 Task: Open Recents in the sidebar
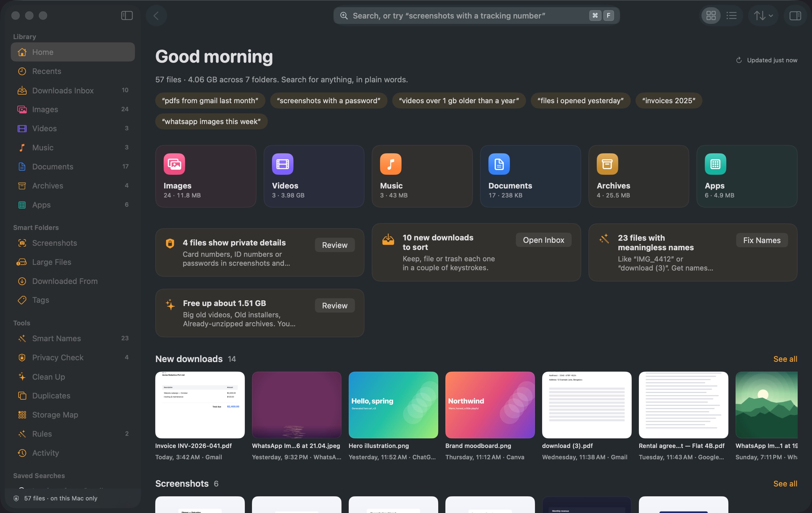point(73,71)
